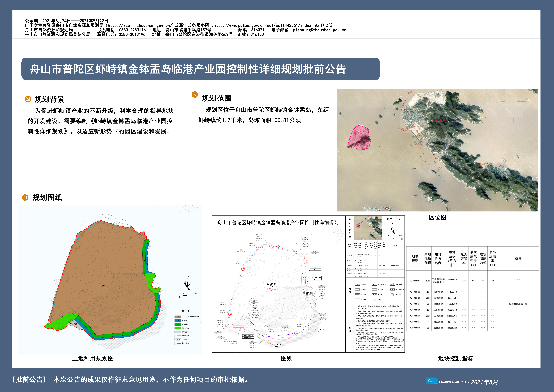Click the 备注 column header
Screen dimensions: 554x392
coord(518,259)
